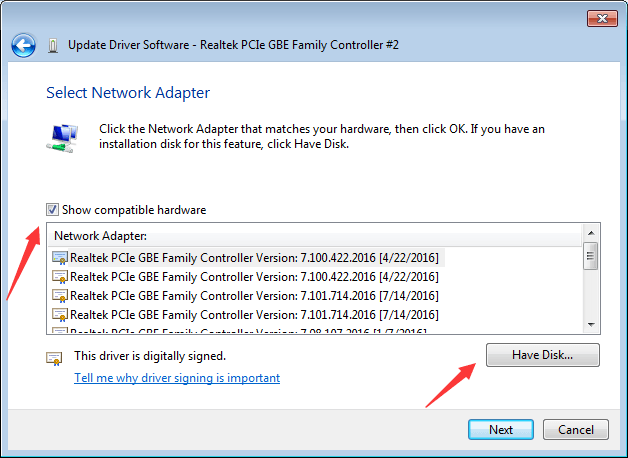Click the Network Adapter column header

tap(100, 236)
